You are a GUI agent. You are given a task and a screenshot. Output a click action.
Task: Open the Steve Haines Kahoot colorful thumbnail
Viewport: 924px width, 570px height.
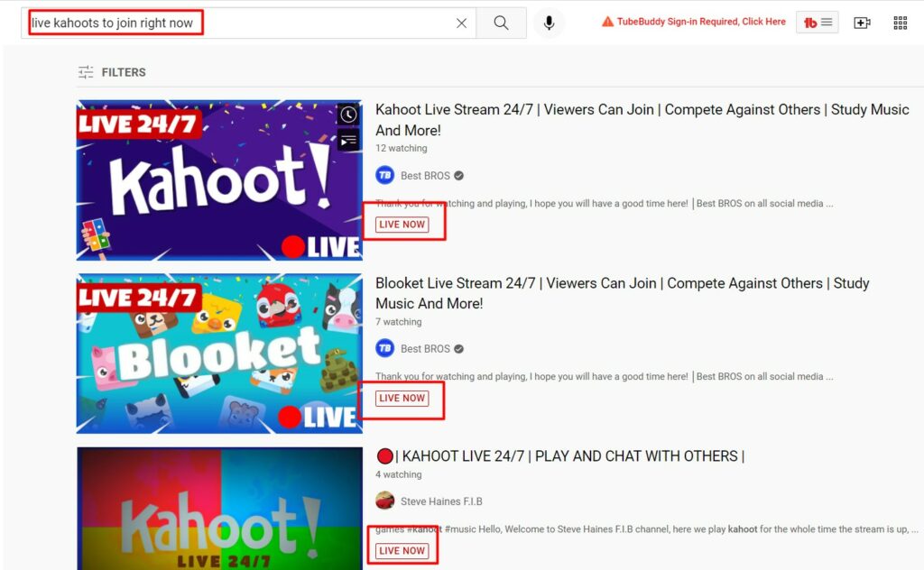(219, 508)
